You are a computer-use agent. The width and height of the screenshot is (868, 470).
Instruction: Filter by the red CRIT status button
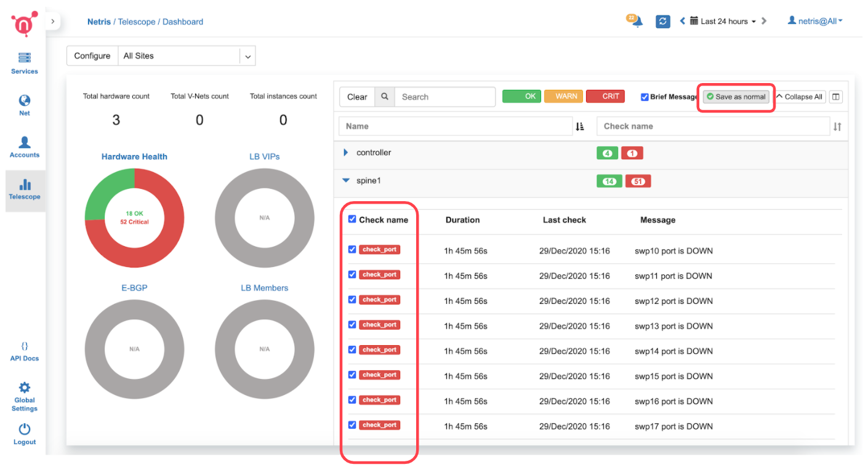605,97
